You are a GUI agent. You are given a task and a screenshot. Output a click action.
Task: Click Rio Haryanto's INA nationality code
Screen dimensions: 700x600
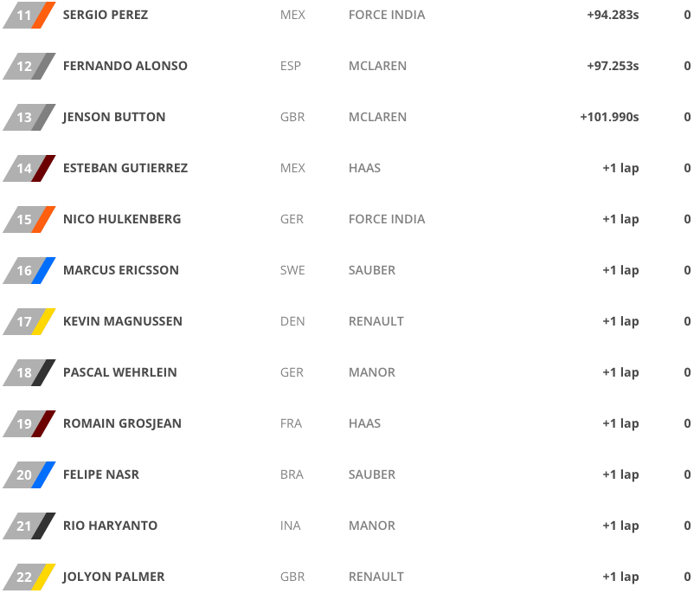pyautogui.click(x=290, y=526)
